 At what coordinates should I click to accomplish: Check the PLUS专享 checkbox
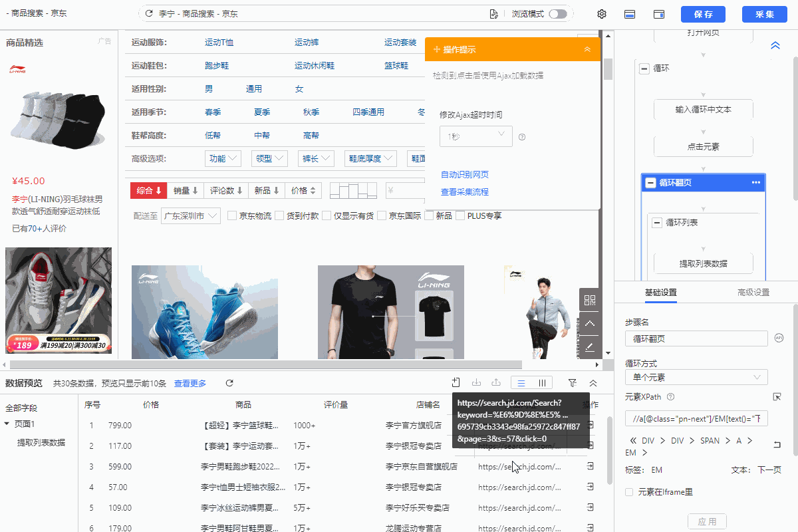click(460, 215)
